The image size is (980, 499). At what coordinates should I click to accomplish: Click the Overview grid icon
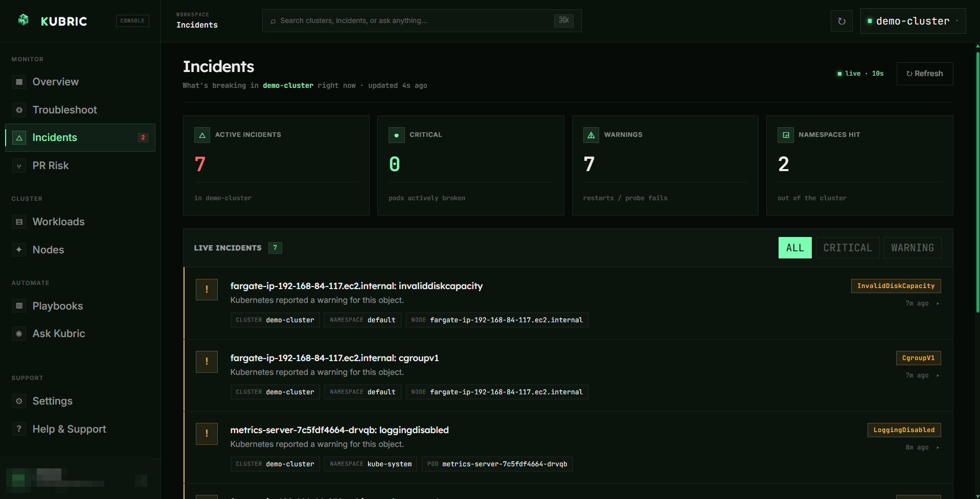[x=19, y=82]
